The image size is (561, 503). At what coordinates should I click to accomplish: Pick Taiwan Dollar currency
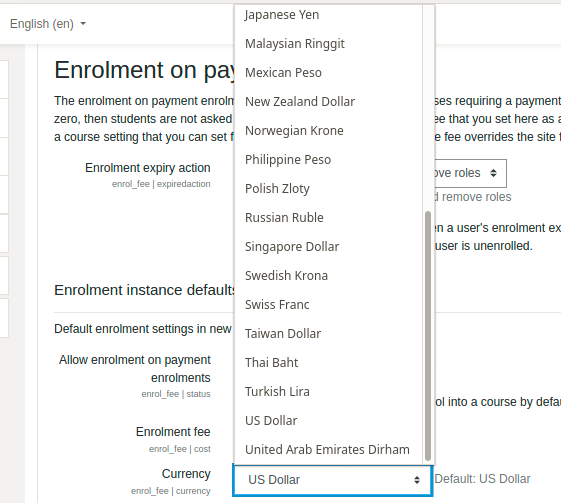click(x=328, y=333)
